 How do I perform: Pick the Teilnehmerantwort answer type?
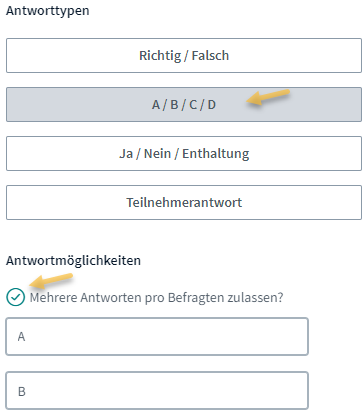point(184,202)
